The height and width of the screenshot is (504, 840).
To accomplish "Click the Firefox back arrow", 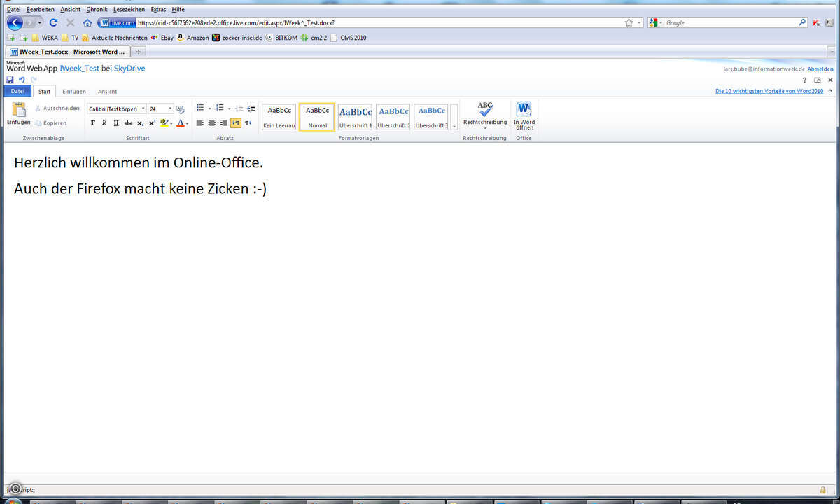I will click(x=14, y=22).
